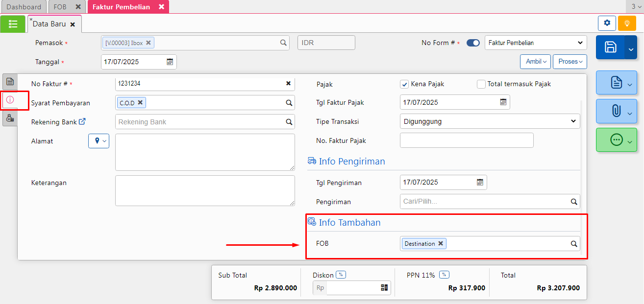Viewport: 644px width, 304px height.
Task: Uncheck the Kena Pajak checkbox
Action: click(404, 84)
